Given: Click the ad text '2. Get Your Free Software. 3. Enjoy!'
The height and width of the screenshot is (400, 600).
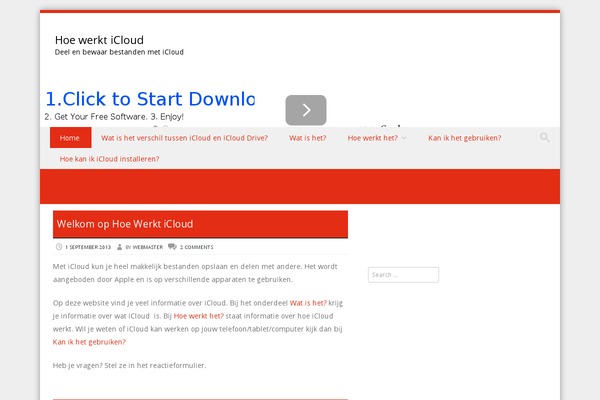Looking at the screenshot, I should click(x=114, y=117).
